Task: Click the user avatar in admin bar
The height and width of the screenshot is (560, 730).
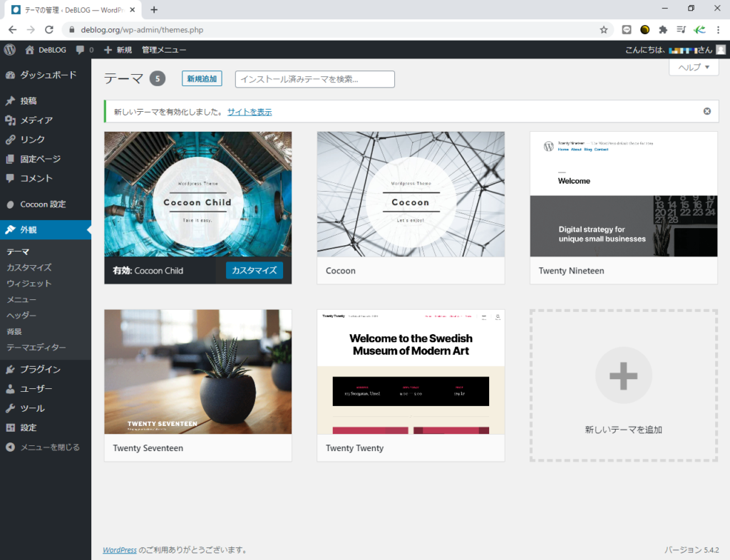Action: [721, 50]
